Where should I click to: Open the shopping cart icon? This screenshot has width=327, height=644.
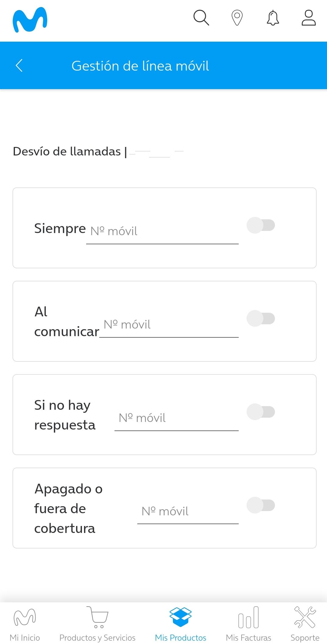click(98, 617)
